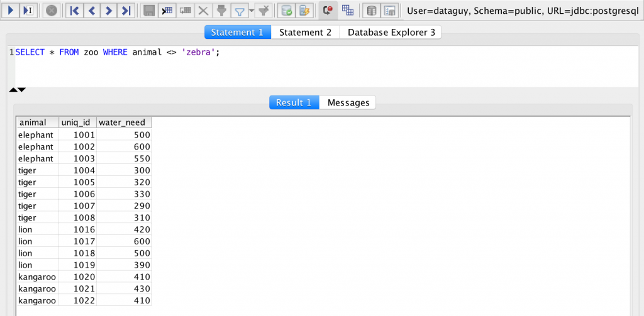Show the Messages tab
The height and width of the screenshot is (316, 644).
pyautogui.click(x=348, y=102)
